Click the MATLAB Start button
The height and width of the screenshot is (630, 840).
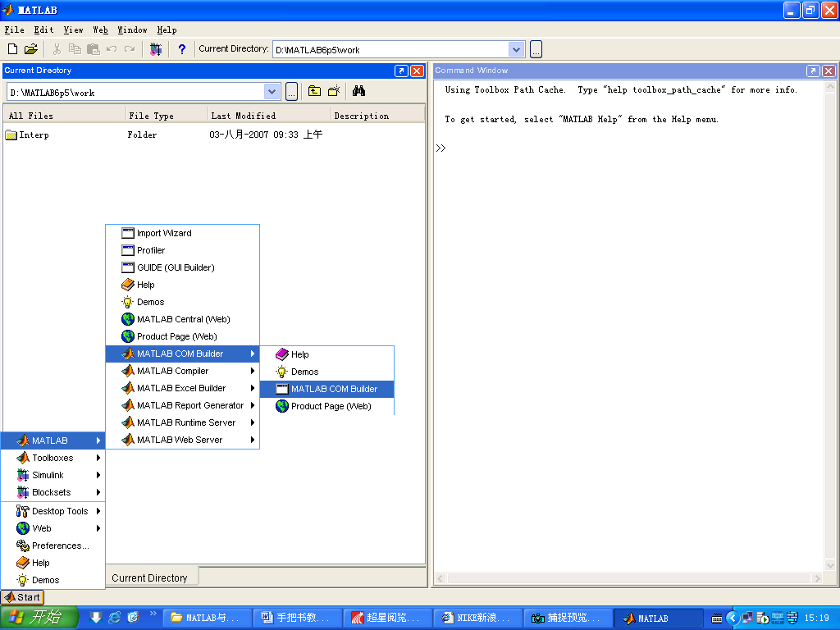(22, 597)
